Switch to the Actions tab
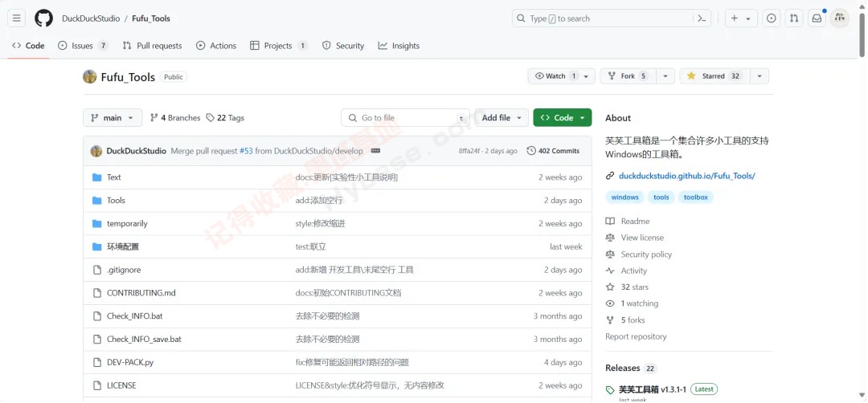Image resolution: width=868 pixels, height=403 pixels. [216, 46]
